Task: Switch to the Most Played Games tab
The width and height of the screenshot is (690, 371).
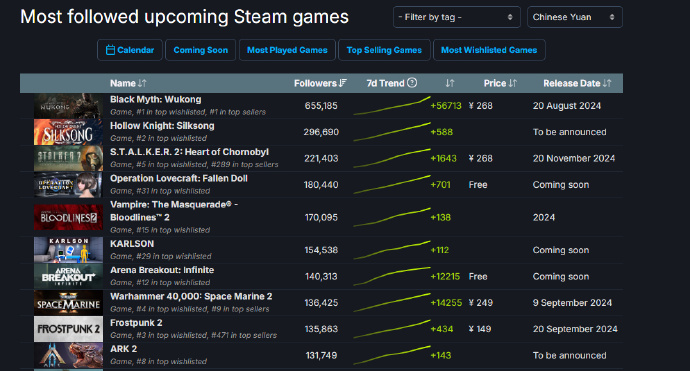Action: tap(287, 50)
